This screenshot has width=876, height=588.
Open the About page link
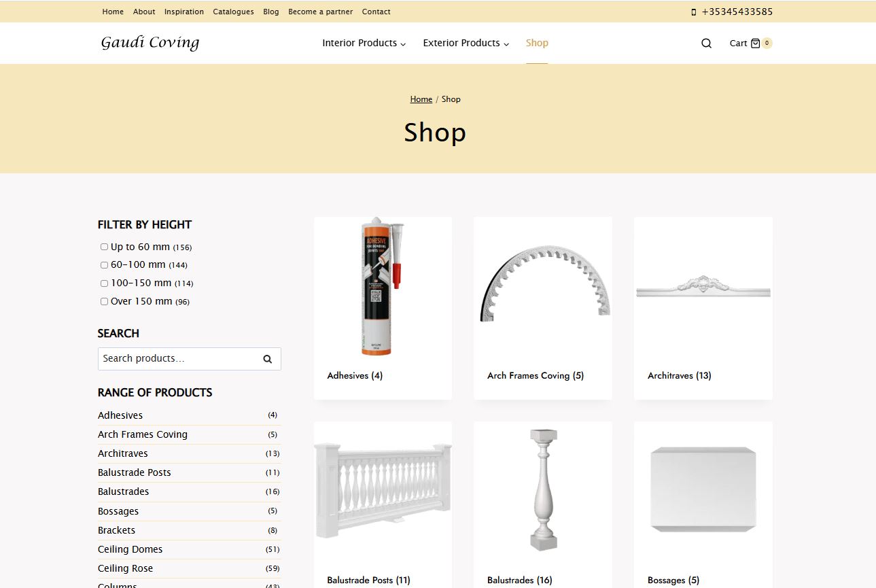[x=144, y=12]
